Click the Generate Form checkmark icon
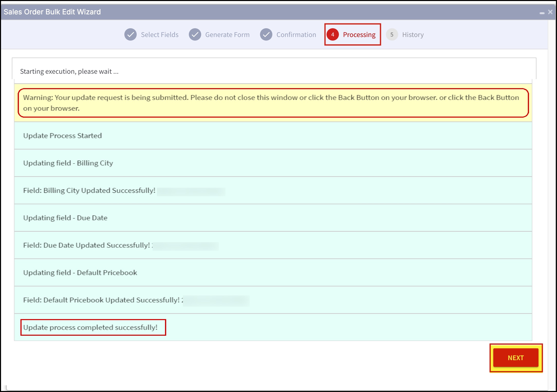Screen dimensions: 557x392 pyautogui.click(x=195, y=35)
